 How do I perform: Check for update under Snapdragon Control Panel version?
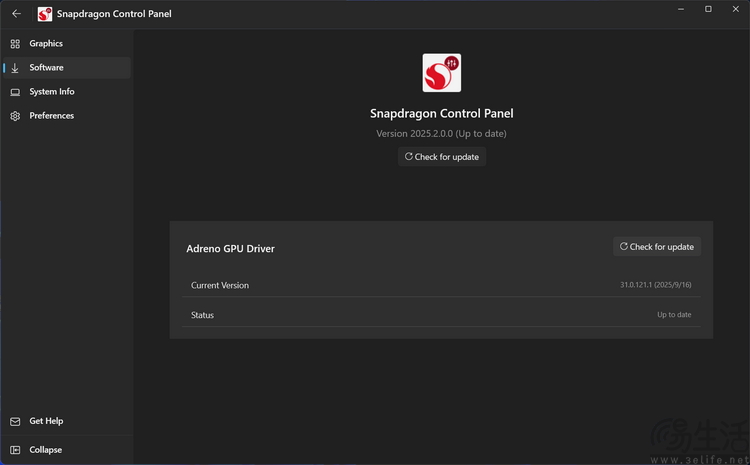click(441, 157)
